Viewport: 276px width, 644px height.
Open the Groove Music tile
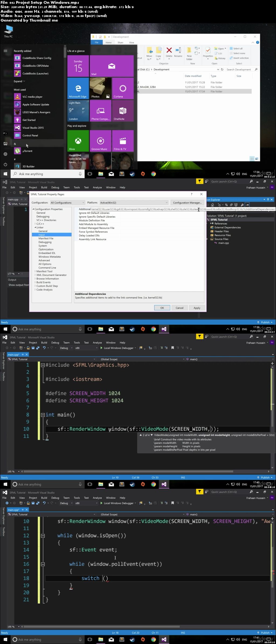(x=100, y=141)
